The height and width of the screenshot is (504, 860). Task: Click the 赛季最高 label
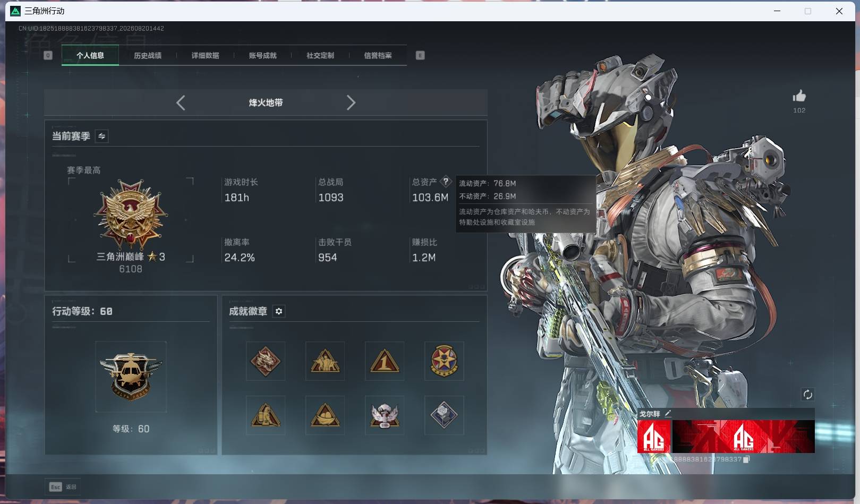coord(83,170)
